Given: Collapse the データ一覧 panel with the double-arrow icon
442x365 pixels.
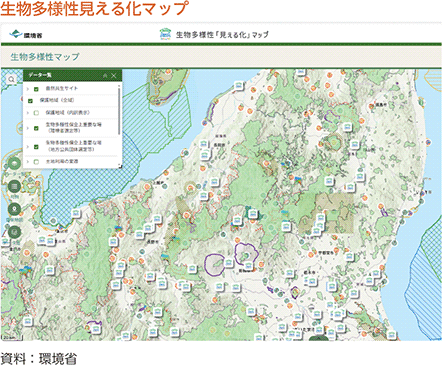Looking at the screenshot, I should [105, 76].
